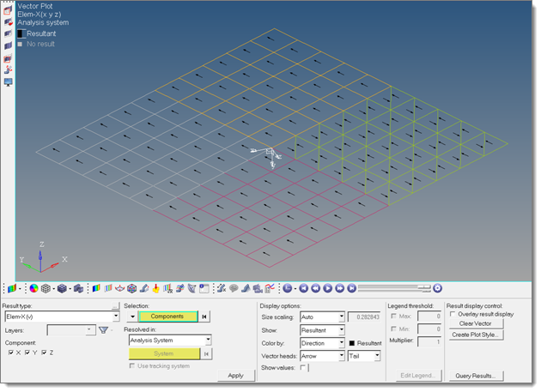Open the Vector heads Arrow dropdown
The height and width of the screenshot is (392, 541).
coord(341,355)
